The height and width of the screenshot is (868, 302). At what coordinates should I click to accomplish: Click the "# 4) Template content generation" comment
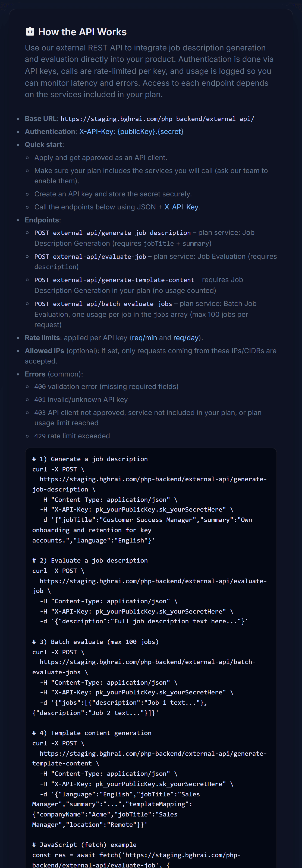coord(92,733)
